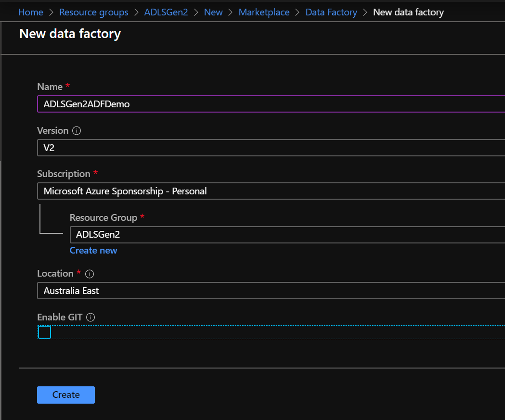Screen dimensions: 505x420
Task: Go to the ADLSGen2 breadcrumb item
Action: (x=166, y=12)
